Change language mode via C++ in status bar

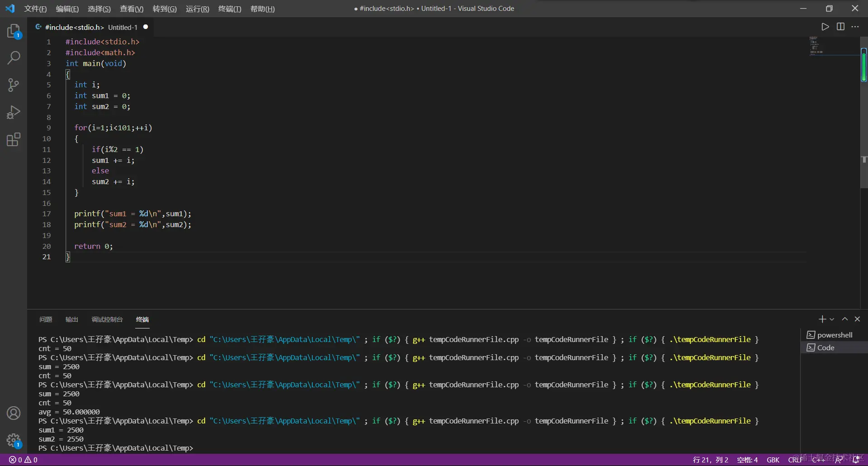pos(818,460)
